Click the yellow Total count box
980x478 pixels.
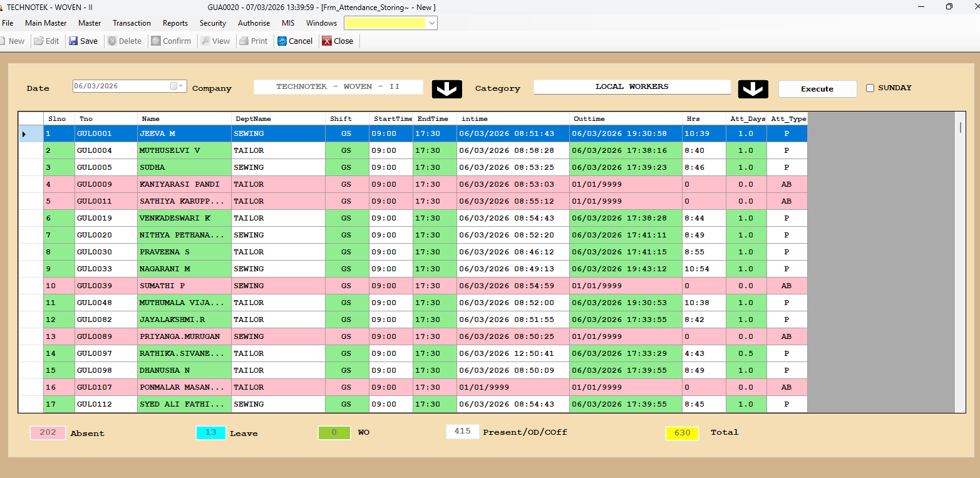[x=682, y=433]
